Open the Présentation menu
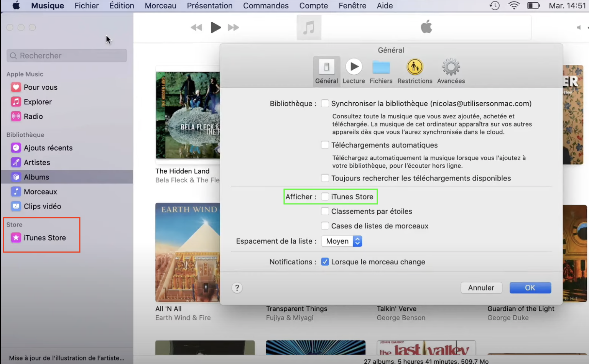 pyautogui.click(x=209, y=6)
